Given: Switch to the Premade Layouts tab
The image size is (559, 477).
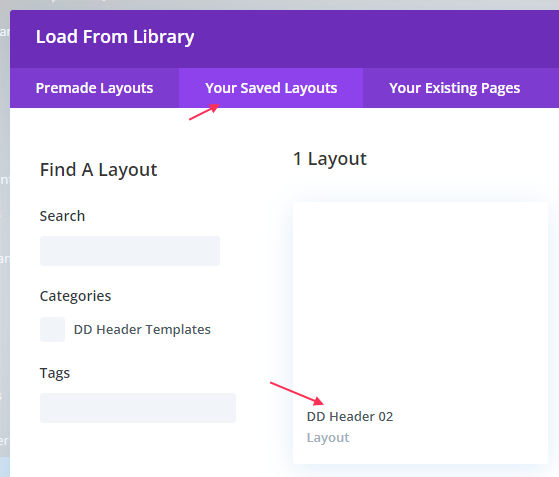Looking at the screenshot, I should (x=94, y=88).
